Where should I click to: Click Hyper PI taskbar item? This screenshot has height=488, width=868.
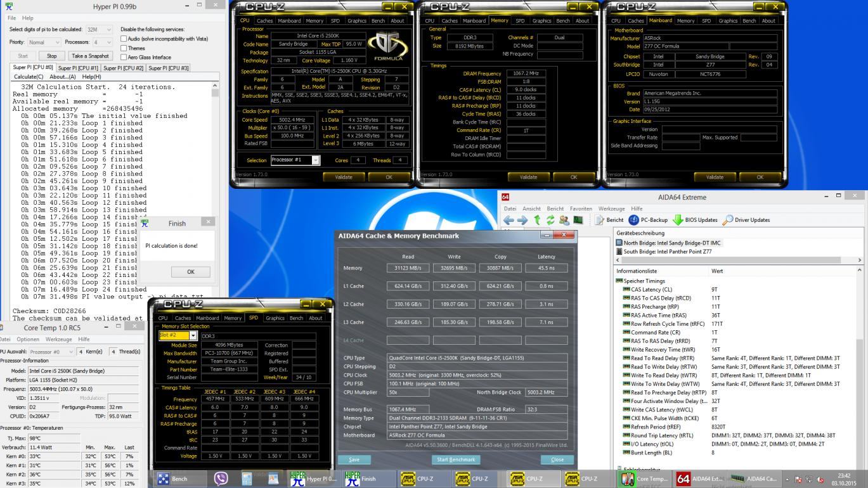(314, 479)
